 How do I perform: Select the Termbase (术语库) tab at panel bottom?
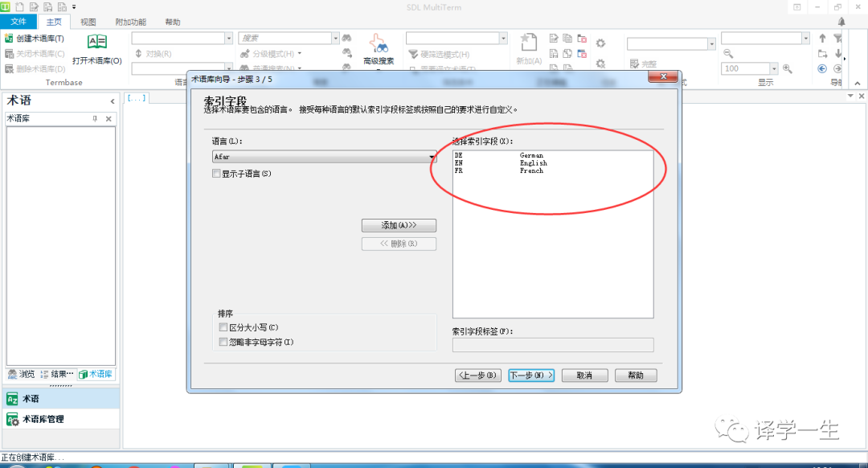point(96,375)
